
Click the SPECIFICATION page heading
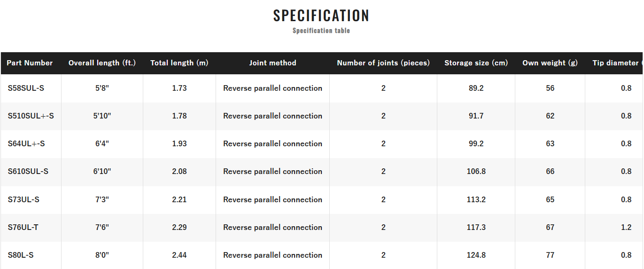click(x=321, y=16)
